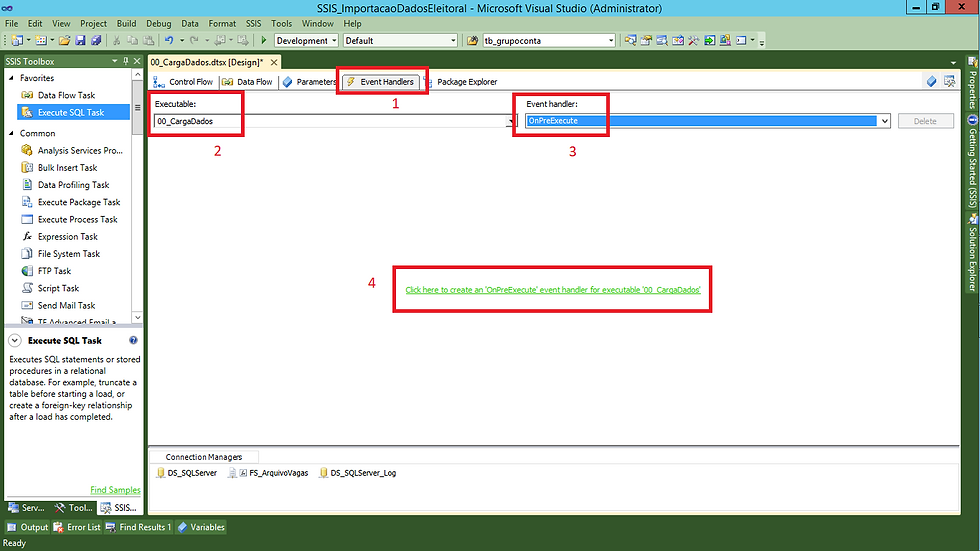The image size is (980, 551).
Task: Start debugging with green play icon
Action: click(x=264, y=41)
